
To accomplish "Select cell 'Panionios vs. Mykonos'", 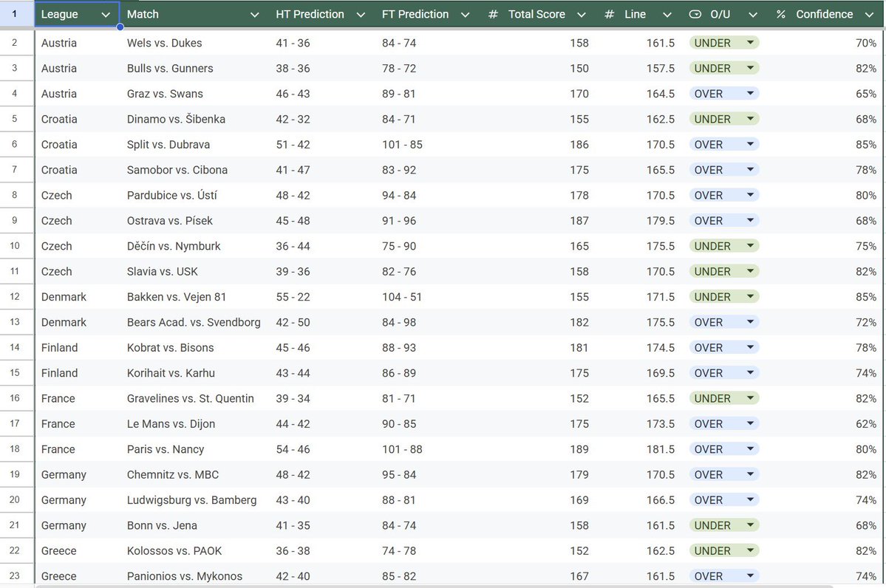I will pos(196,576).
